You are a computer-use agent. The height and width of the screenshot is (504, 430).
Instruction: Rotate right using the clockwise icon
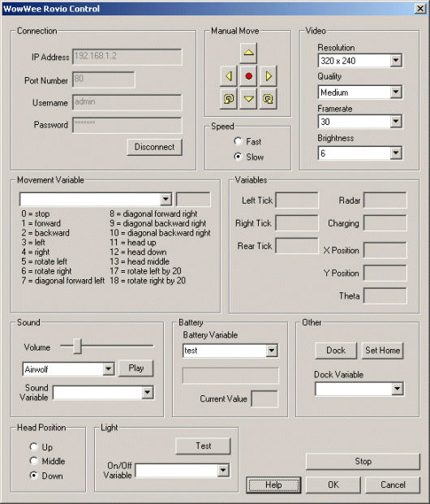[x=269, y=99]
